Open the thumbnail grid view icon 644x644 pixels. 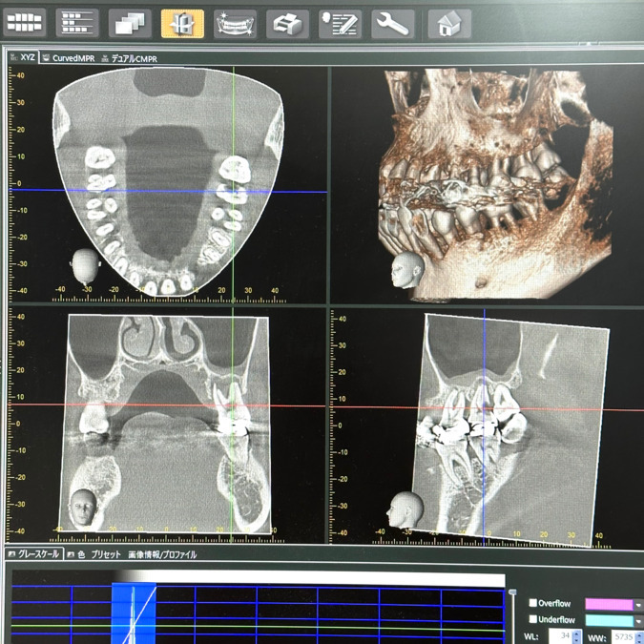26,22
